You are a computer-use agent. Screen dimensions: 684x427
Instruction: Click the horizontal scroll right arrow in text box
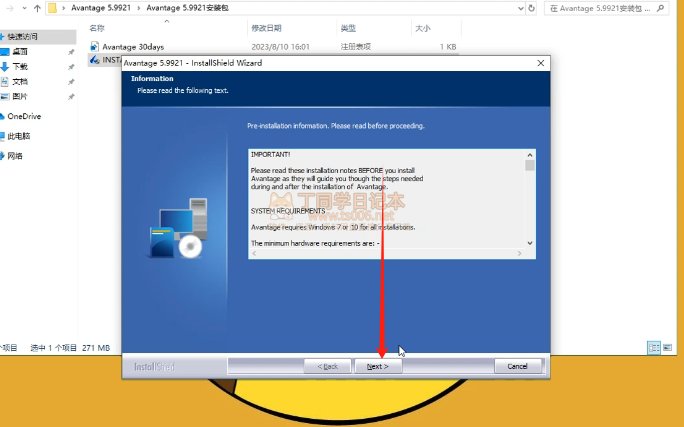tap(519, 253)
